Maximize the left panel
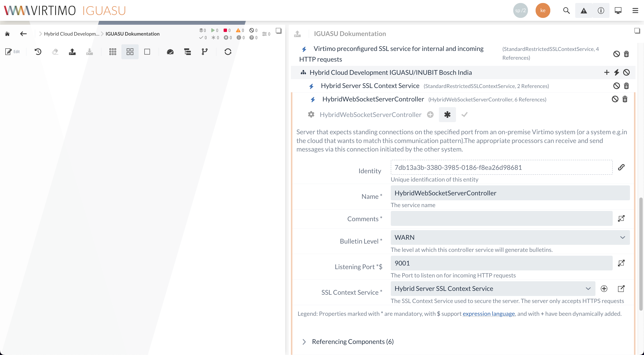 [x=279, y=31]
